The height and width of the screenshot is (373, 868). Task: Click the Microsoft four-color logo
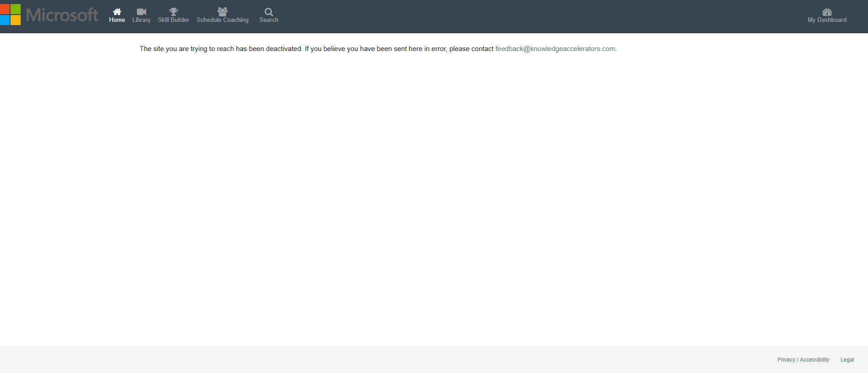pos(10,15)
